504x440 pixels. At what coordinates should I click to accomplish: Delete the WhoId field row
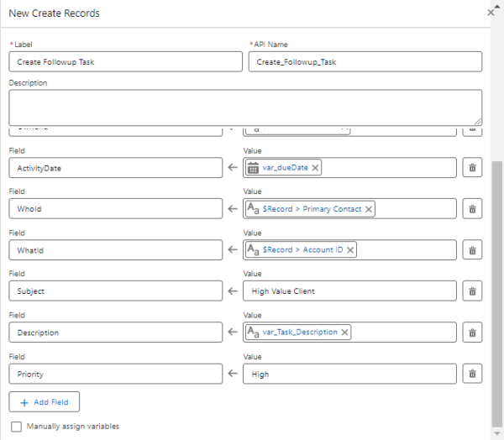[472, 209]
